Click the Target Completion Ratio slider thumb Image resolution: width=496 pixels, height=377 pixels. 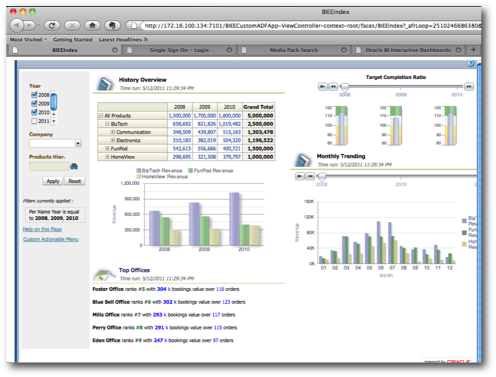pyautogui.click(x=345, y=87)
